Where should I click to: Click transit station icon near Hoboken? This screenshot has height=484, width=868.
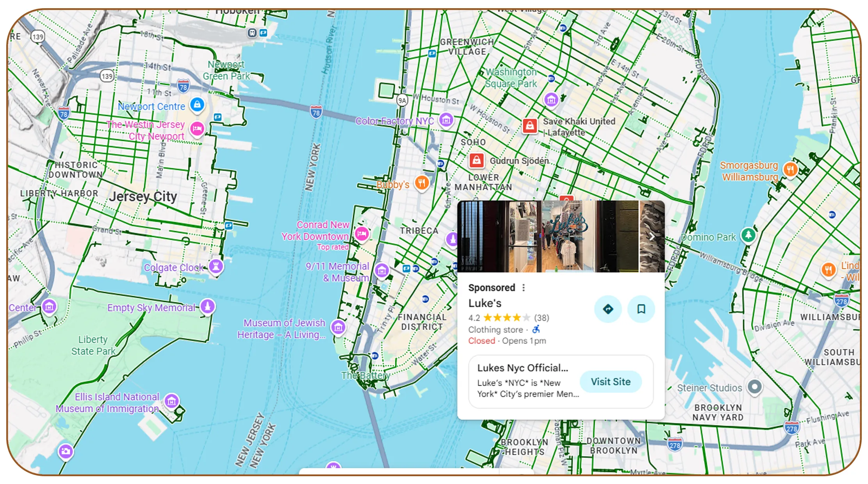click(252, 33)
